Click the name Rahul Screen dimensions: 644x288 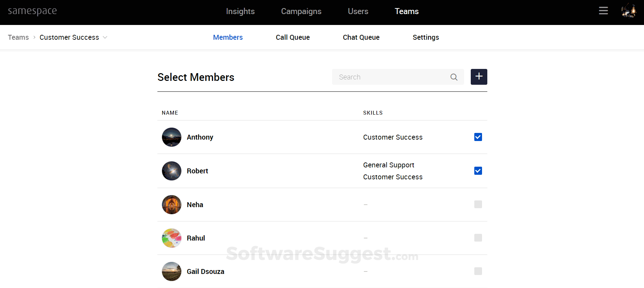click(196, 238)
